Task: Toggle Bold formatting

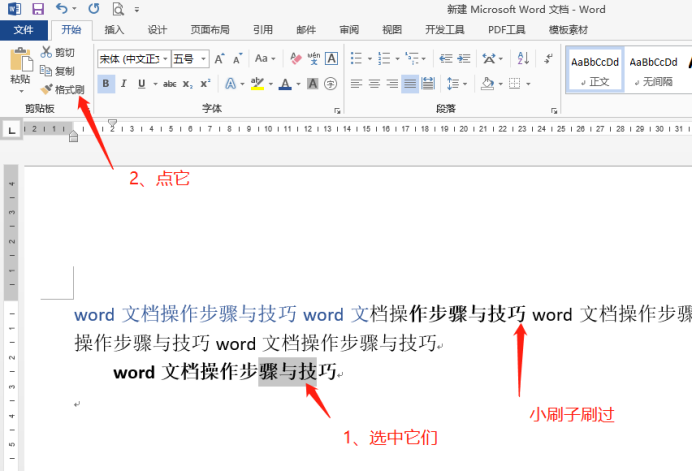Action: [106, 84]
